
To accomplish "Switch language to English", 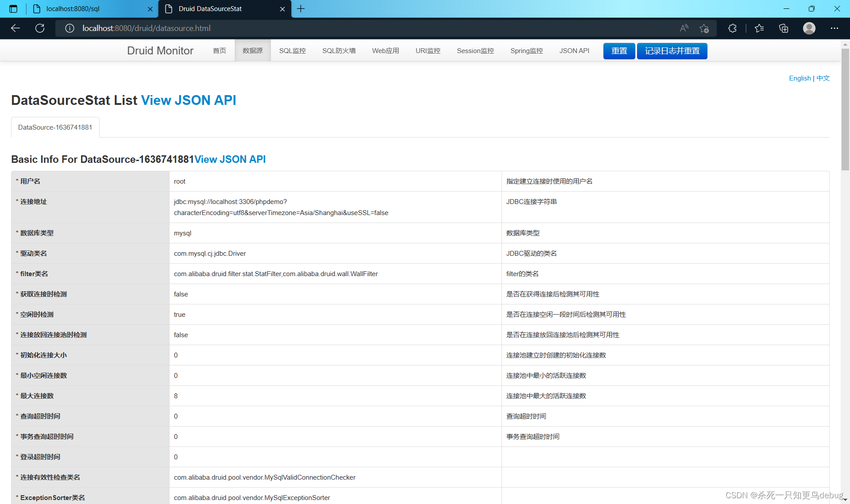I will pos(800,78).
